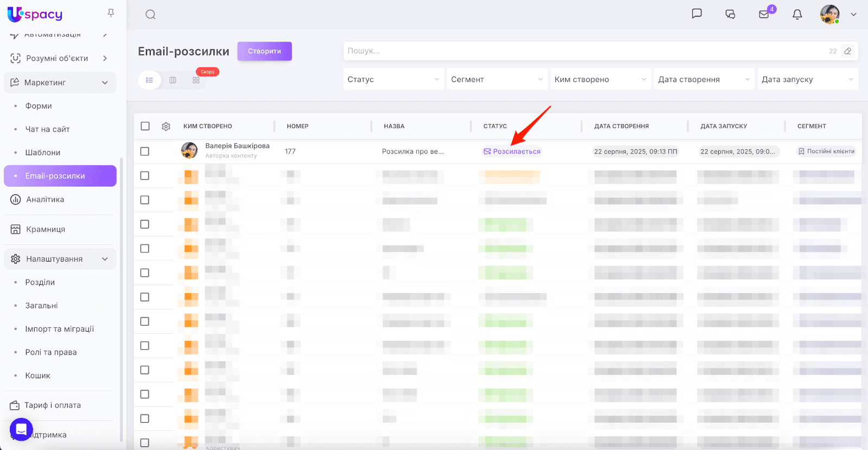Pin the sidebar with pin icon
Screen dimensions: 868x450
[111, 13]
